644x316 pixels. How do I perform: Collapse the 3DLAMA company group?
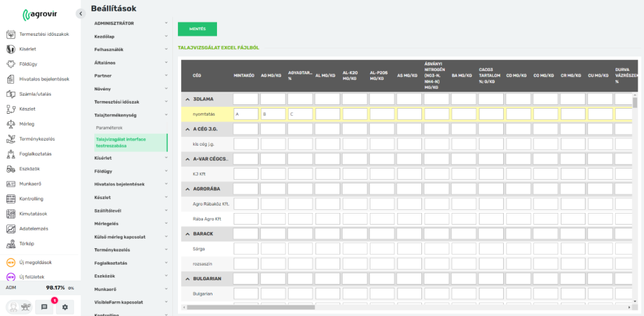coord(187,99)
